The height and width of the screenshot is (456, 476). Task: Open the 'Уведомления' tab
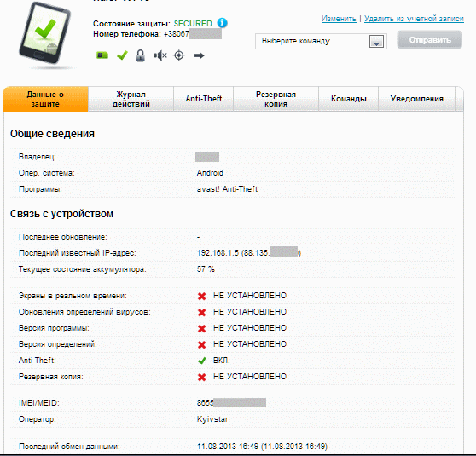pyautogui.click(x=416, y=99)
